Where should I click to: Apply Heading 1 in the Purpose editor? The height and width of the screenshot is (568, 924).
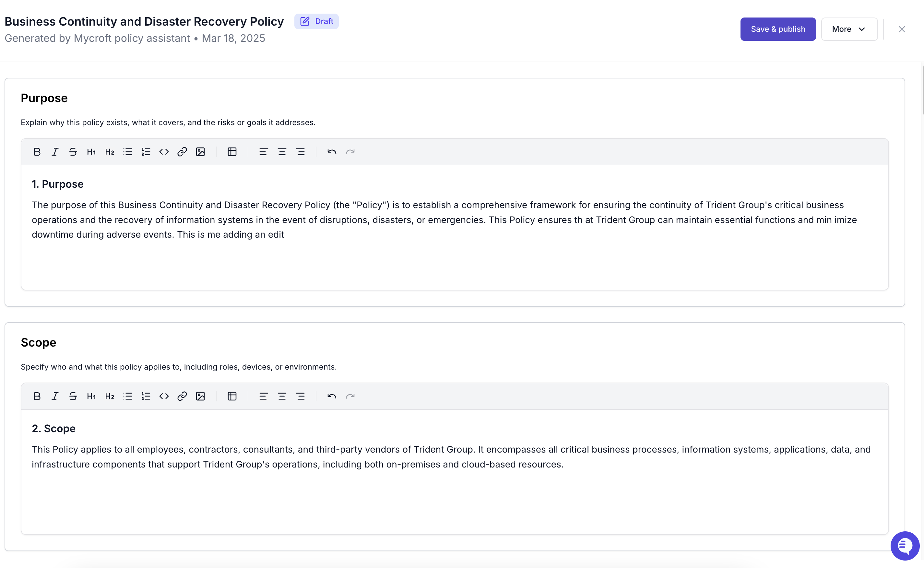(x=91, y=152)
